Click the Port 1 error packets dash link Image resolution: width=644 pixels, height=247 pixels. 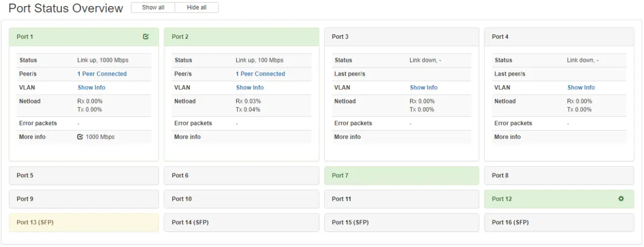[78, 124]
